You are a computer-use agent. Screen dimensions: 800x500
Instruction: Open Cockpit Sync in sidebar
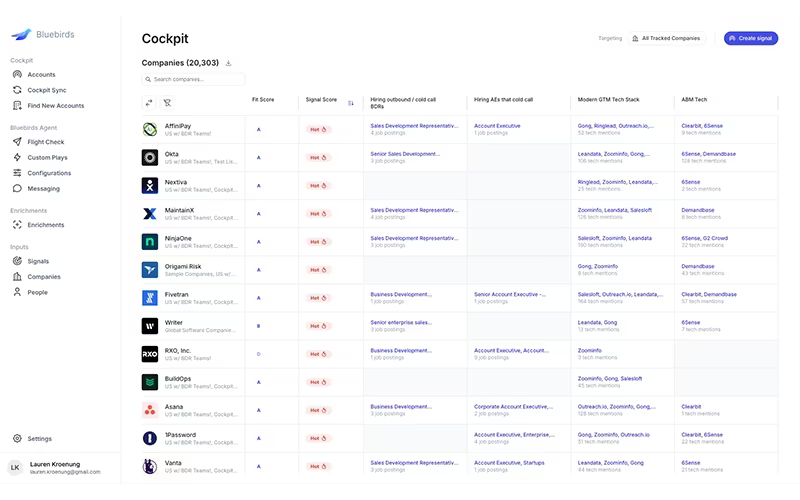pos(46,90)
